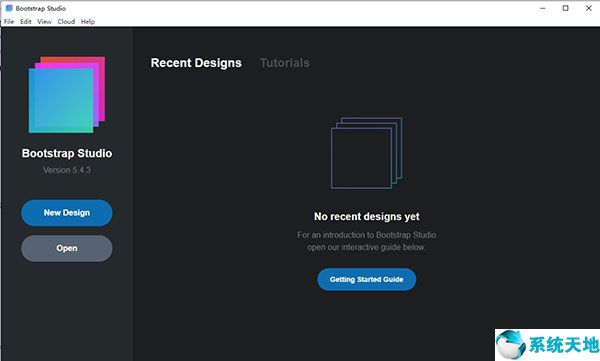Viewport: 600px width, 361px height.
Task: Open the Help menu
Action: click(x=88, y=21)
